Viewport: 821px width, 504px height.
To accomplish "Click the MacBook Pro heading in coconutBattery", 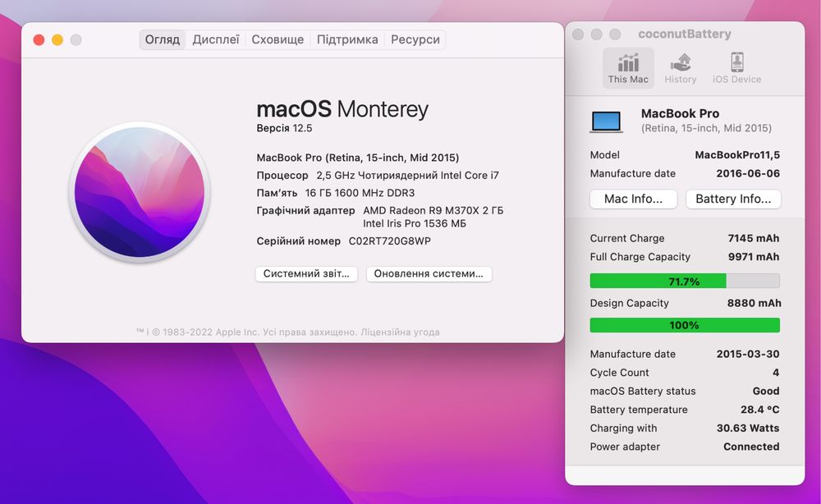I will pyautogui.click(x=680, y=113).
